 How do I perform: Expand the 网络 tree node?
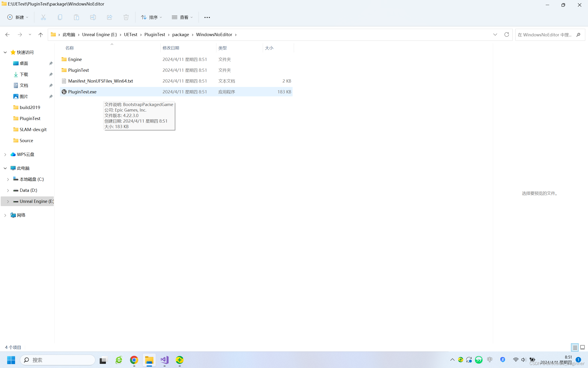tap(5, 215)
